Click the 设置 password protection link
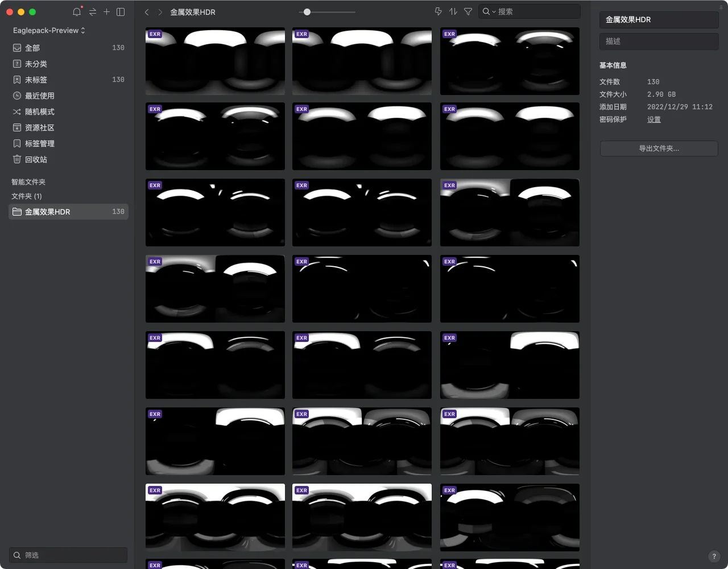The width and height of the screenshot is (728, 569). [654, 119]
